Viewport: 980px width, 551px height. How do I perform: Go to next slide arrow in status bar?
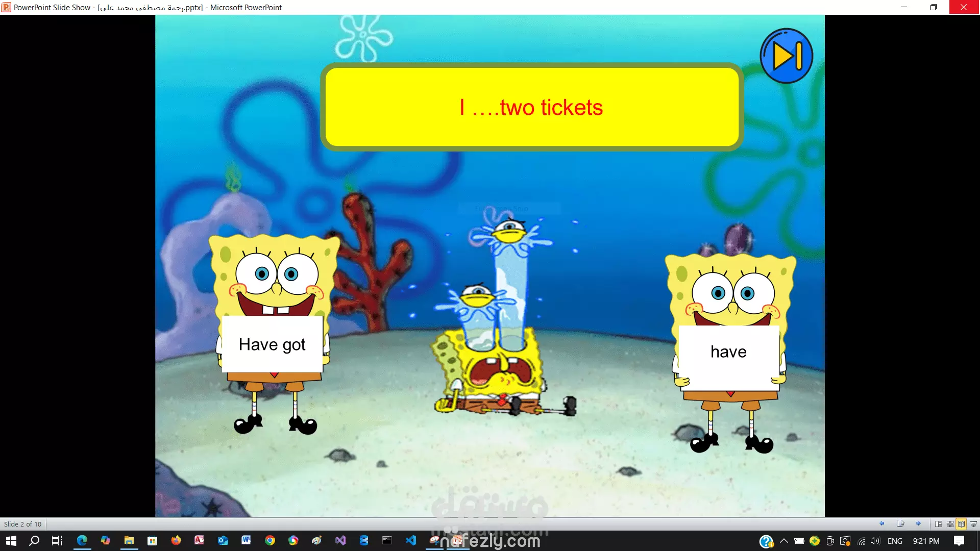[x=918, y=523]
